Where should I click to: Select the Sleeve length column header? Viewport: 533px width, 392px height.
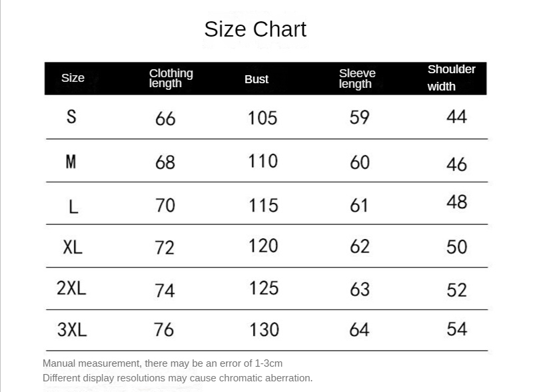click(357, 79)
